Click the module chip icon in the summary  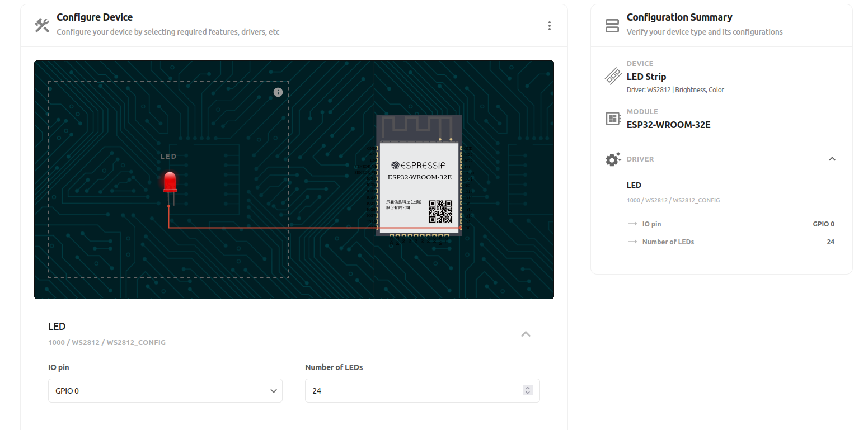613,119
